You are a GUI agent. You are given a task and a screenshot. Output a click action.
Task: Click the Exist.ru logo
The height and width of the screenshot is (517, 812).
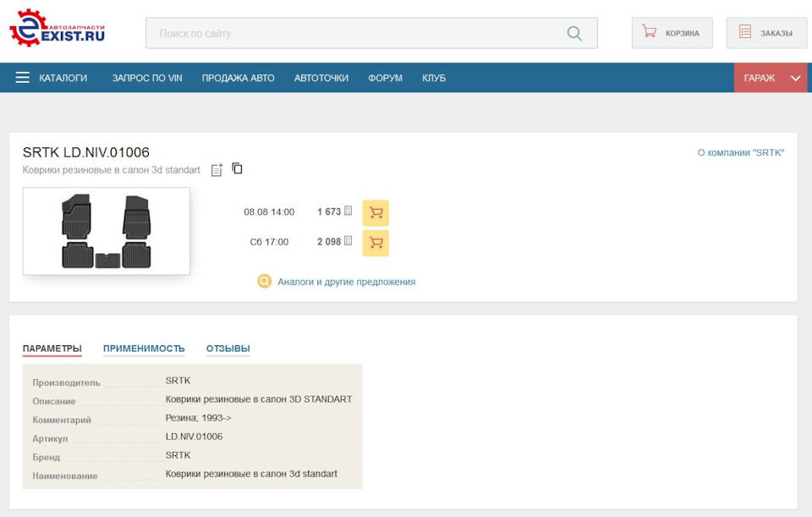[57, 29]
